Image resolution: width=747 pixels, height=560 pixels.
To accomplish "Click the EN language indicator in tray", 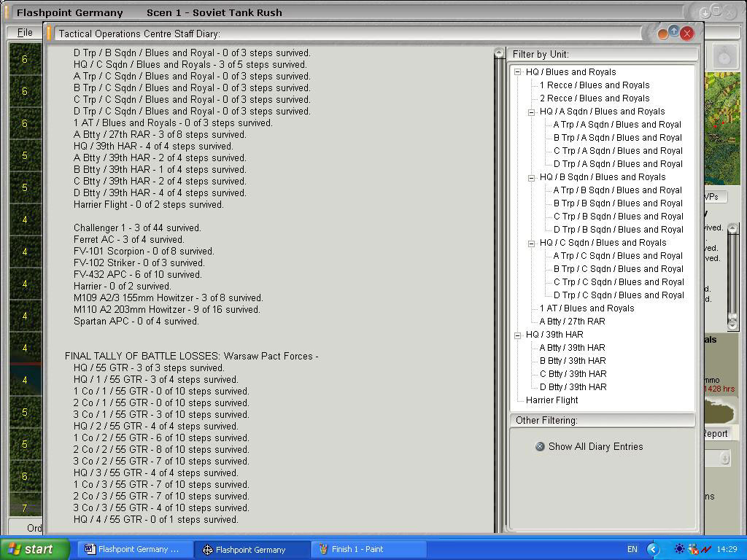I will [x=632, y=549].
